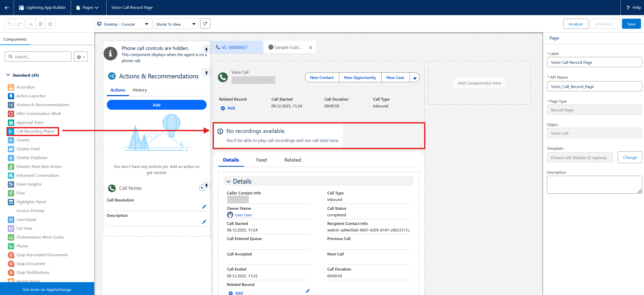Select the Call Recording Player component
This screenshot has width=644, height=295.
pos(35,131)
